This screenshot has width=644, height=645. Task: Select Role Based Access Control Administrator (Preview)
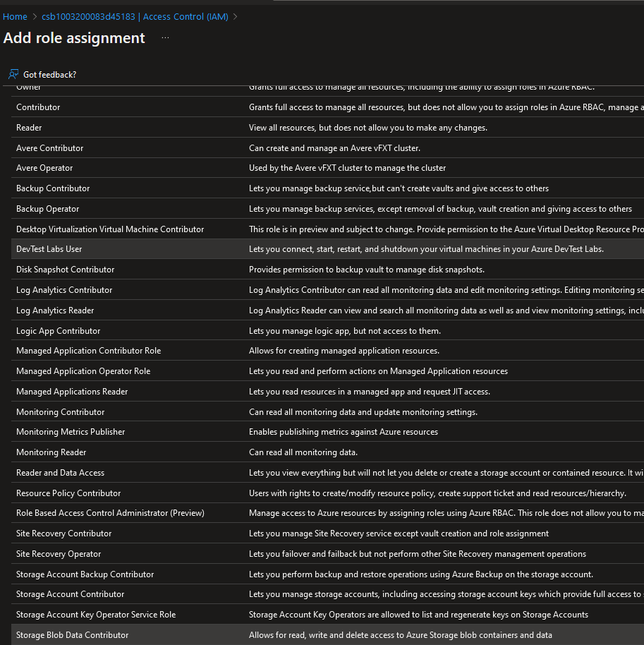109,512
